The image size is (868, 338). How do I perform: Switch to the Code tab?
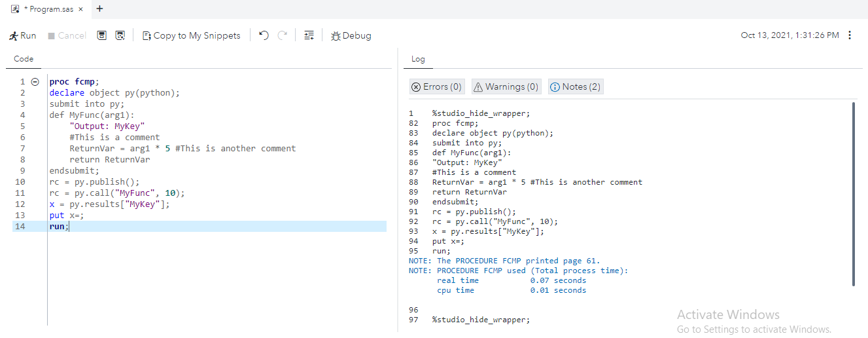[24, 59]
